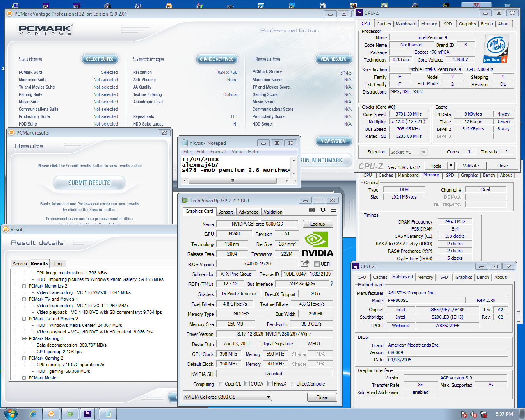Open the Format menu in Notepad
525x420 pixels.
point(218,152)
